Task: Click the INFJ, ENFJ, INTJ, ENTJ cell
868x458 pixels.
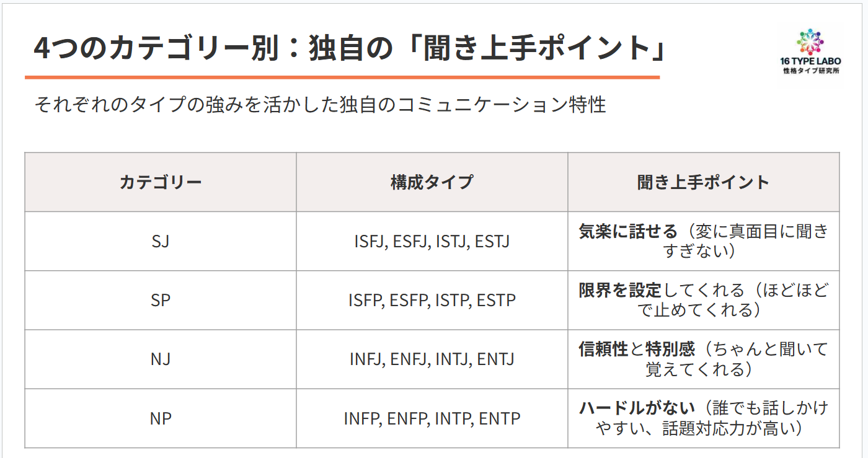Action: tap(432, 359)
